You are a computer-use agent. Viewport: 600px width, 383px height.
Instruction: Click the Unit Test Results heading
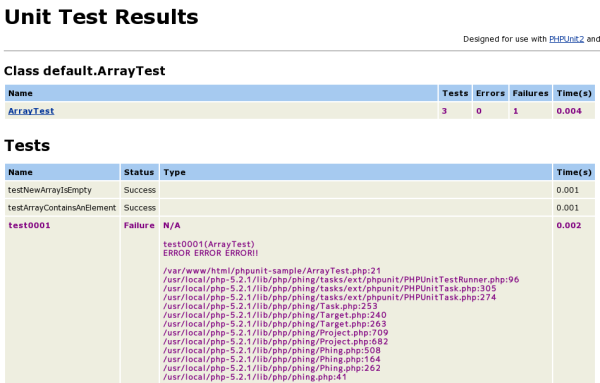coord(101,17)
